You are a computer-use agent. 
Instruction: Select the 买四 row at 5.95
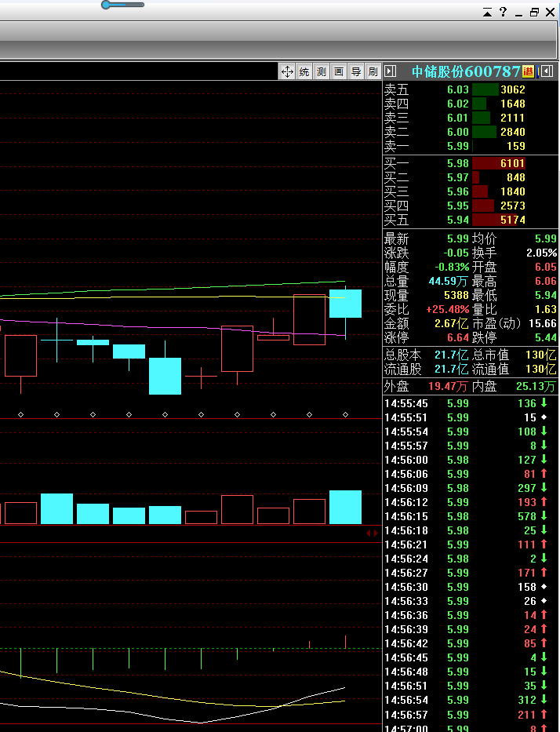point(471,206)
